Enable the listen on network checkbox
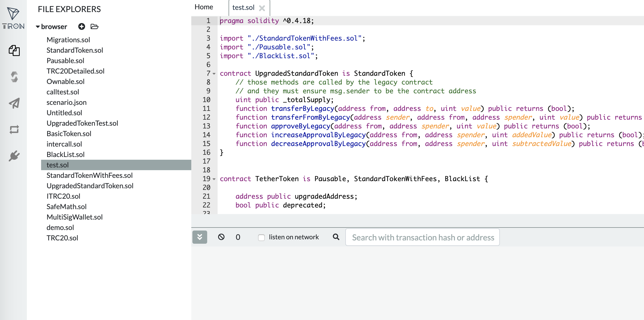Image resolution: width=644 pixels, height=320 pixels. [261, 237]
